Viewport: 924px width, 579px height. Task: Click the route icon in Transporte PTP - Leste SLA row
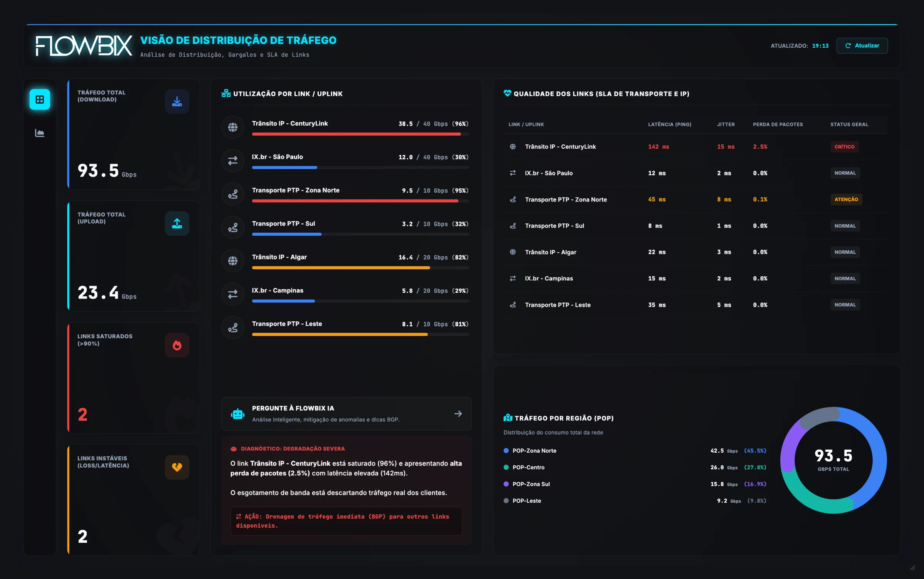point(513,305)
